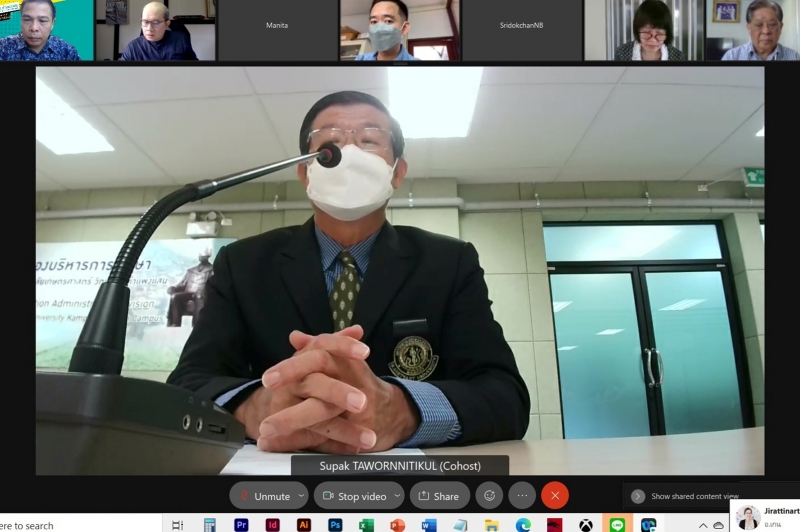Expand the Show shared content view arrow
800x532 pixels.
pyautogui.click(x=638, y=496)
